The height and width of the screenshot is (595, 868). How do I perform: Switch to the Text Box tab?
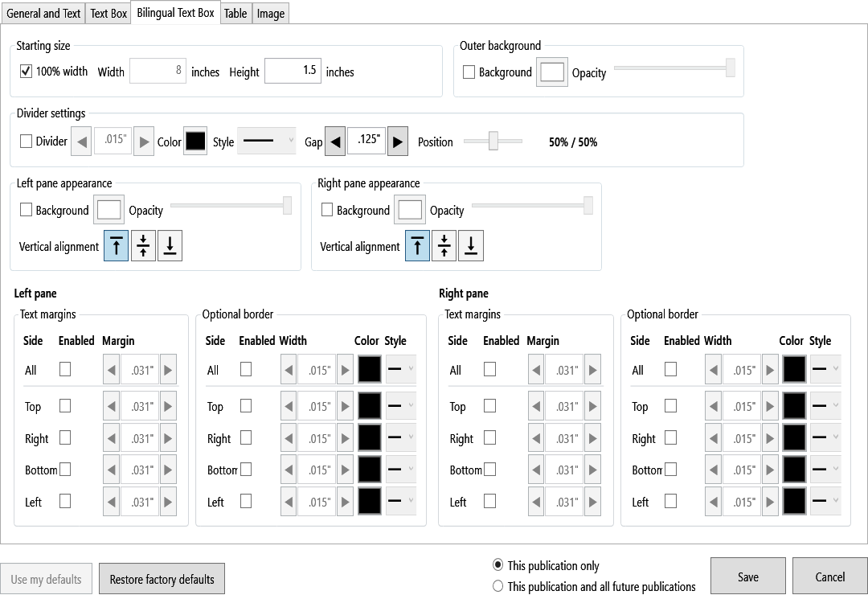(108, 14)
